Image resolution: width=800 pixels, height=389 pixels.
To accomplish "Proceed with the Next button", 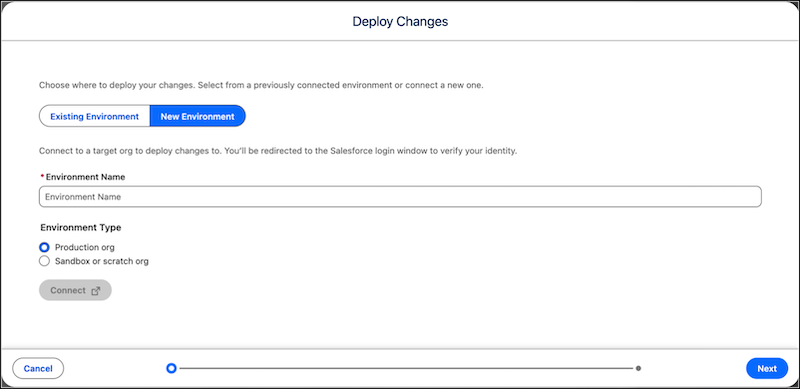I will click(767, 369).
